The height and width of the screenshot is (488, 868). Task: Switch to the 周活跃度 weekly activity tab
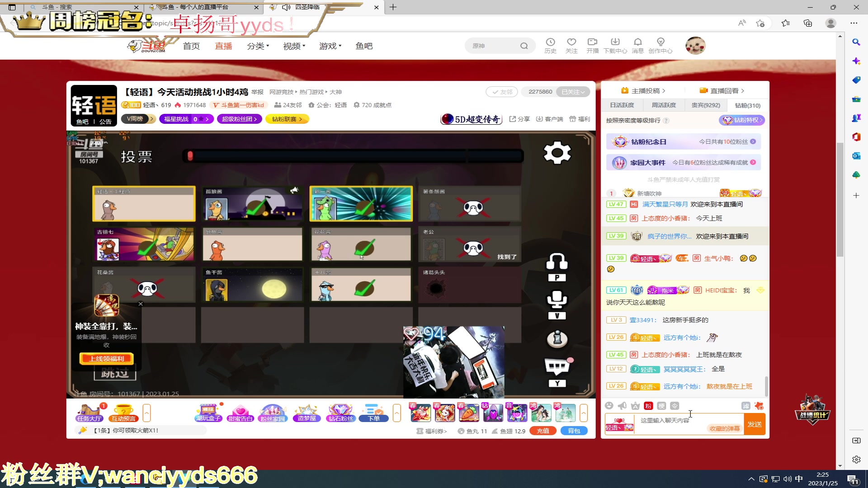coord(663,105)
